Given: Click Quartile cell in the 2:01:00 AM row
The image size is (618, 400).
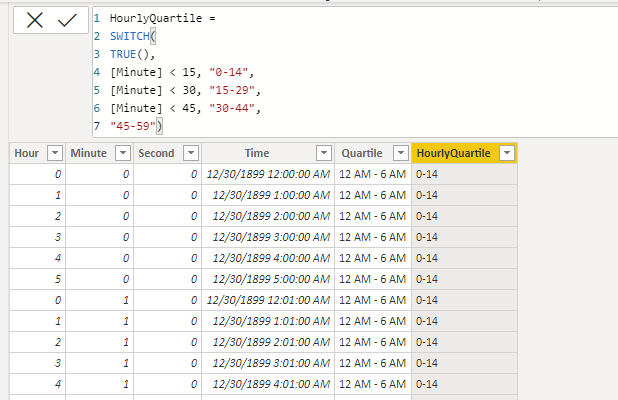Looking at the screenshot, I should (x=373, y=342).
